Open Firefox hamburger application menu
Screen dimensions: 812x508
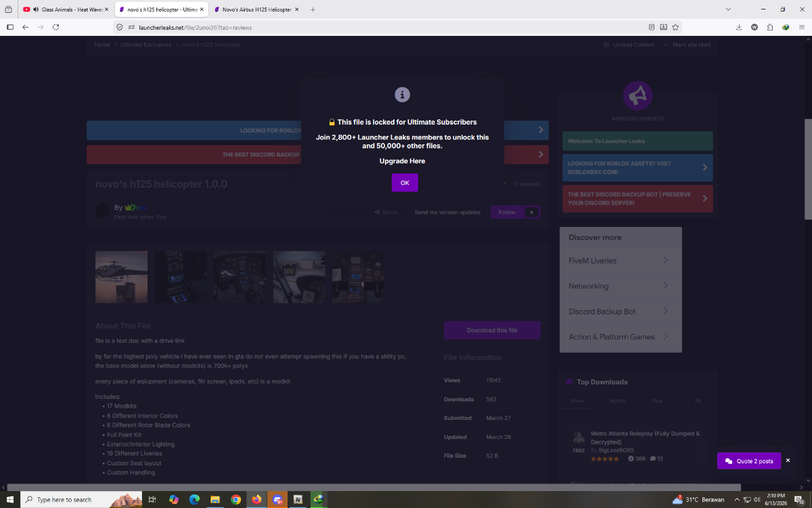click(x=801, y=27)
